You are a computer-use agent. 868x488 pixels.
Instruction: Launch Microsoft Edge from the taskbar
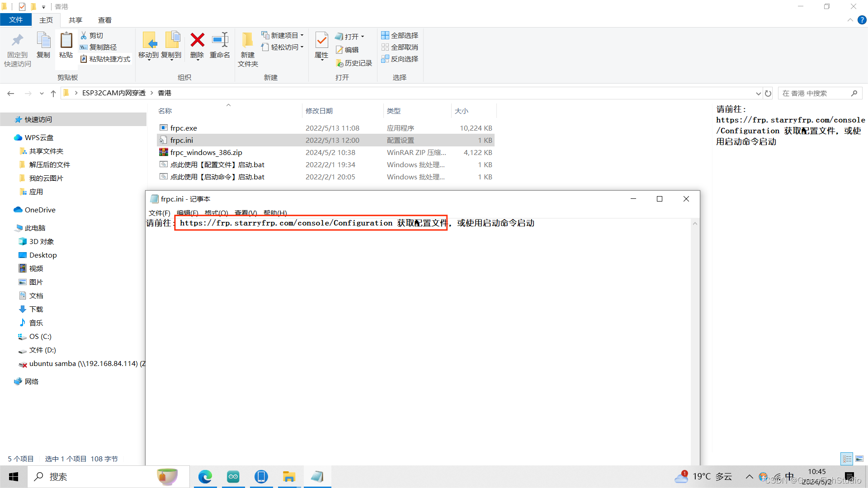click(206, 477)
